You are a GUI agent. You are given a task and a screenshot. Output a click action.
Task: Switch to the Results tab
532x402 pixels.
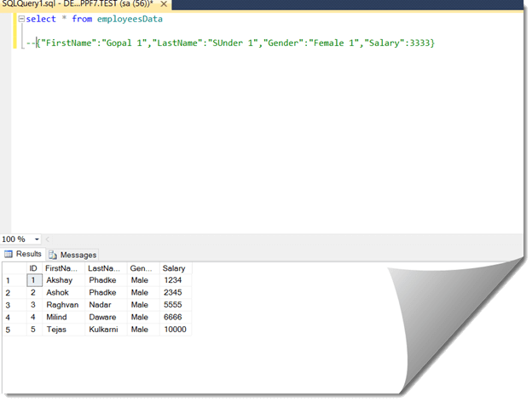[23, 254]
